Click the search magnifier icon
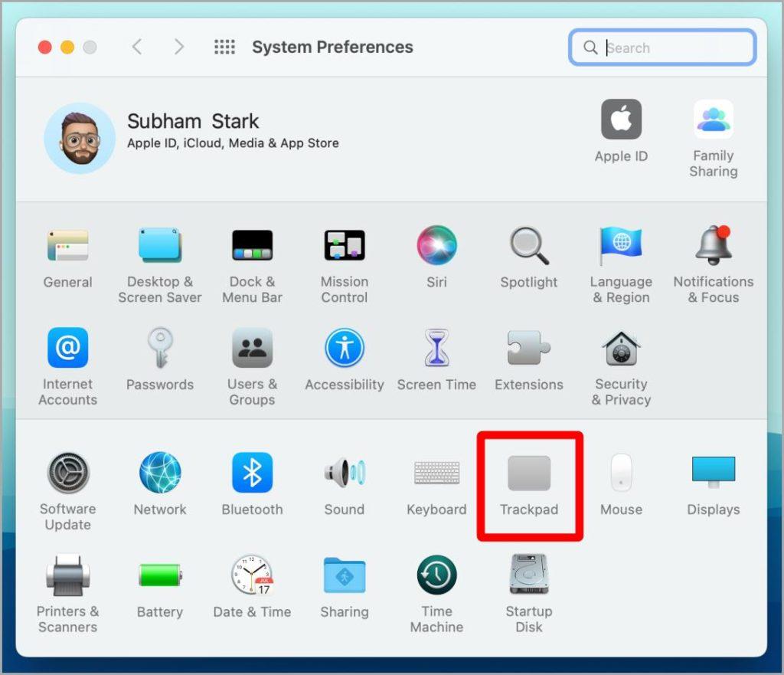The image size is (784, 675). (x=590, y=48)
